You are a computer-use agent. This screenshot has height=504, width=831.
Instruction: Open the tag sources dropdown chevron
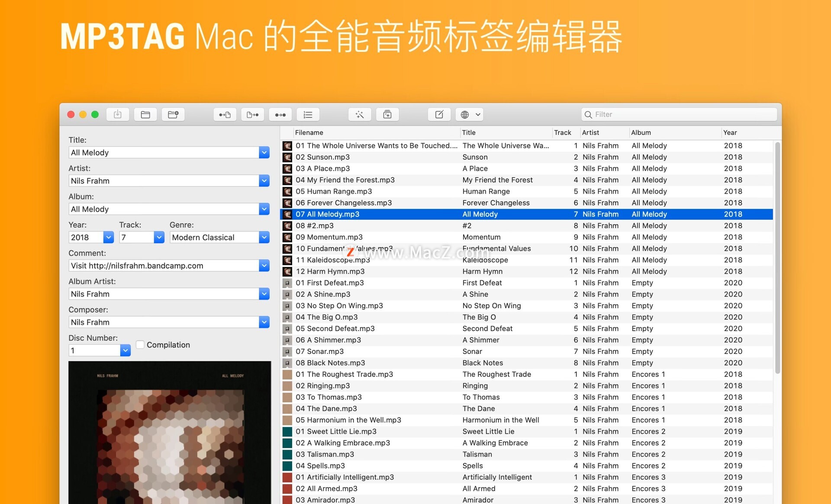[478, 115]
